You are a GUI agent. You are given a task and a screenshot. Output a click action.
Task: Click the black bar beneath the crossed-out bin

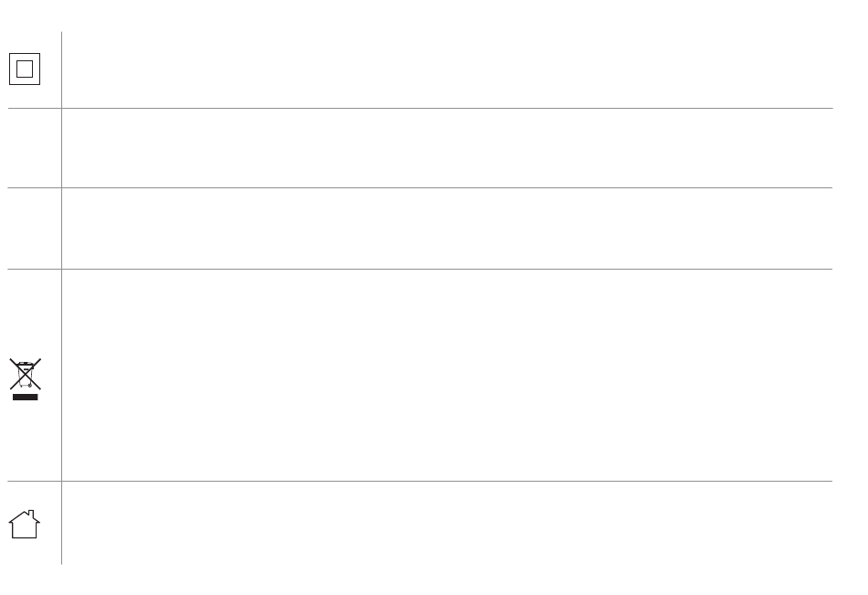click(x=25, y=397)
